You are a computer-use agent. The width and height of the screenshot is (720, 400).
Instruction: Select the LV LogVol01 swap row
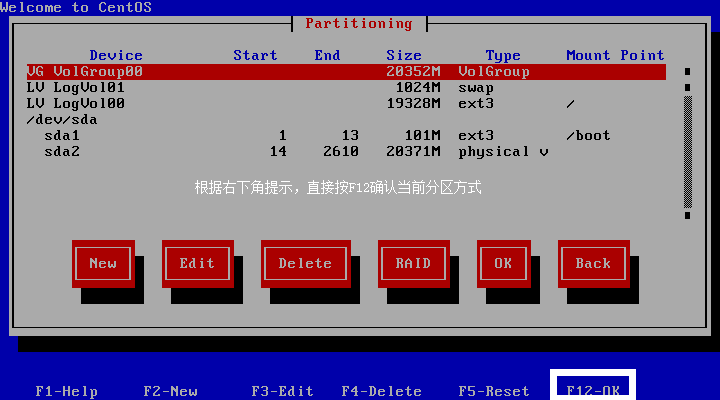coord(346,88)
